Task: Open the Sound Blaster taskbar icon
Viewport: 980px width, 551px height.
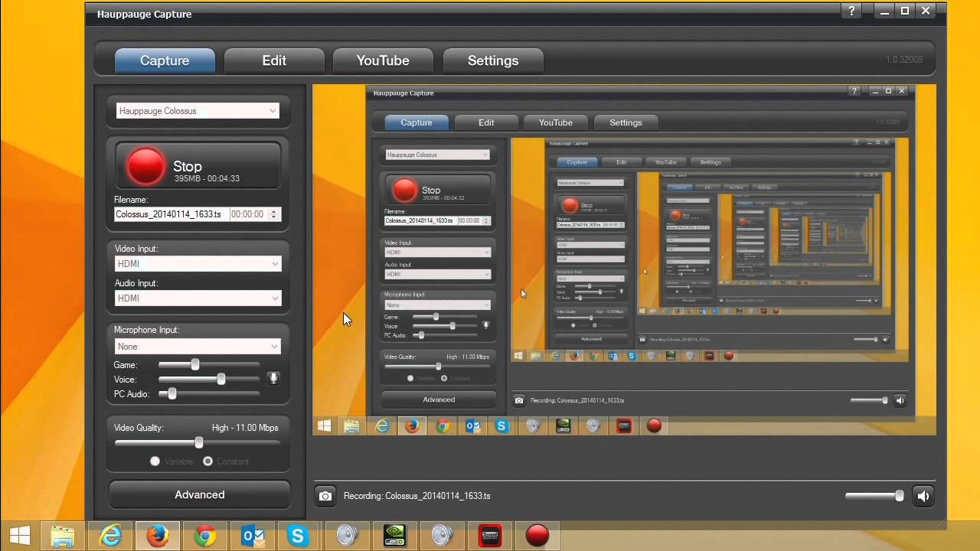Action: pos(490,536)
